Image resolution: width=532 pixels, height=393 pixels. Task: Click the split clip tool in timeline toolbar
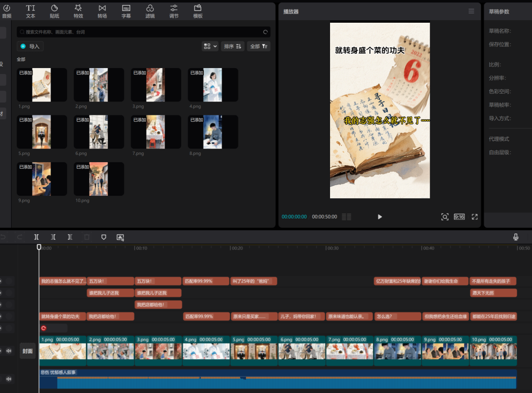36,237
